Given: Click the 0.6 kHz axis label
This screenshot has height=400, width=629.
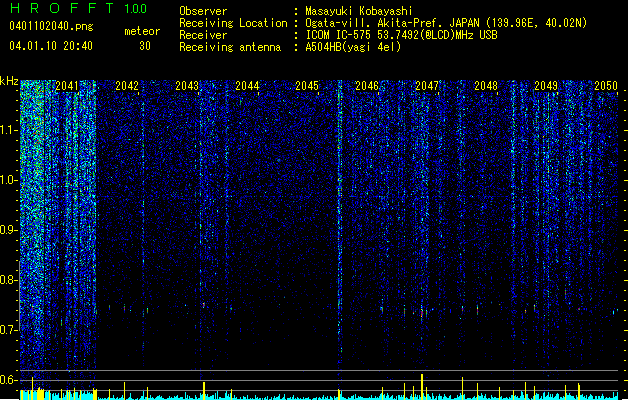Looking at the screenshot, I should tap(9, 380).
